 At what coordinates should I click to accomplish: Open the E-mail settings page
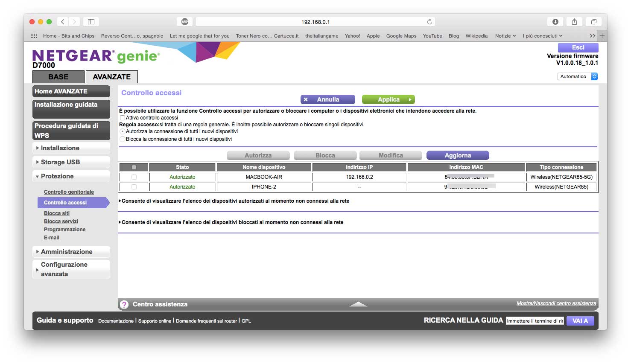click(x=52, y=238)
